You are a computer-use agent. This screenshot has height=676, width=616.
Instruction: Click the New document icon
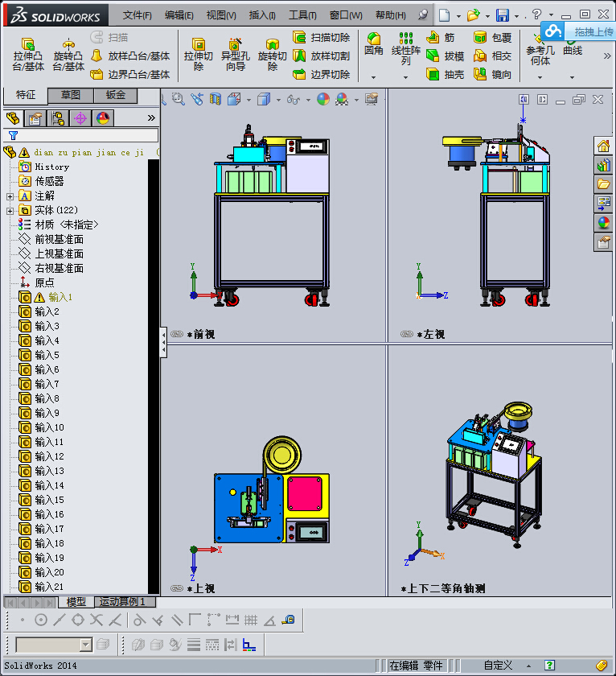(444, 15)
